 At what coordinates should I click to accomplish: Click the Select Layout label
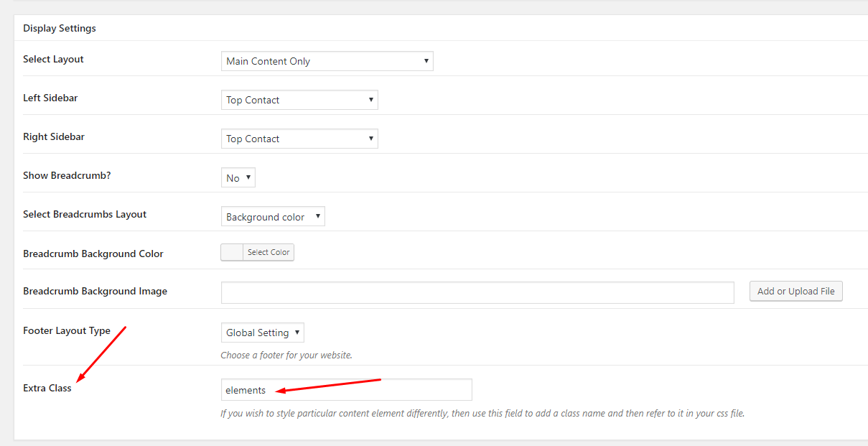point(53,59)
